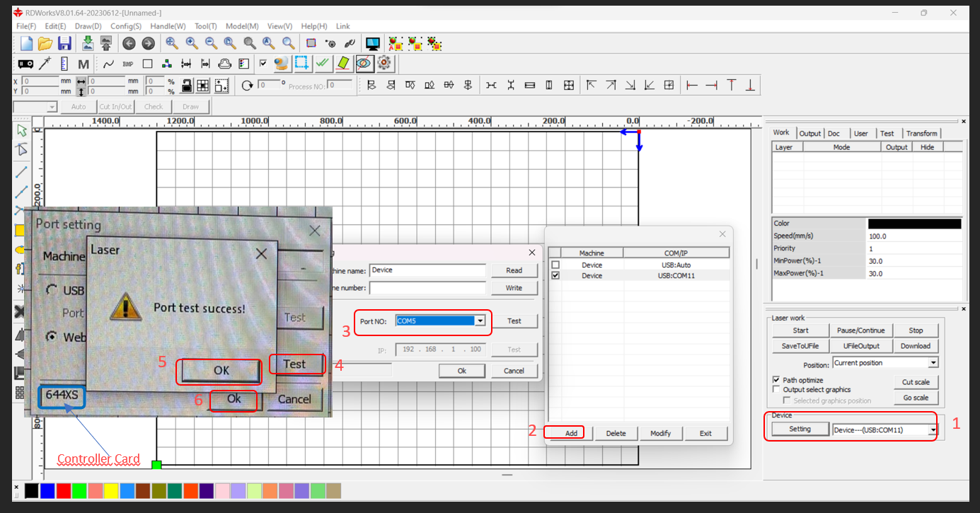Select the Web radio button in Port setting
This screenshot has height=513, width=980.
(x=52, y=337)
